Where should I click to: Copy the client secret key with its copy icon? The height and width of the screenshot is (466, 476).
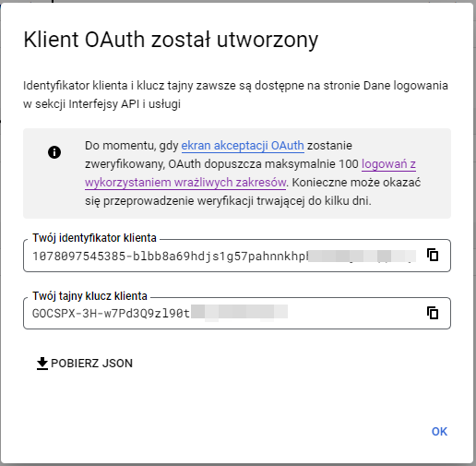tap(433, 313)
